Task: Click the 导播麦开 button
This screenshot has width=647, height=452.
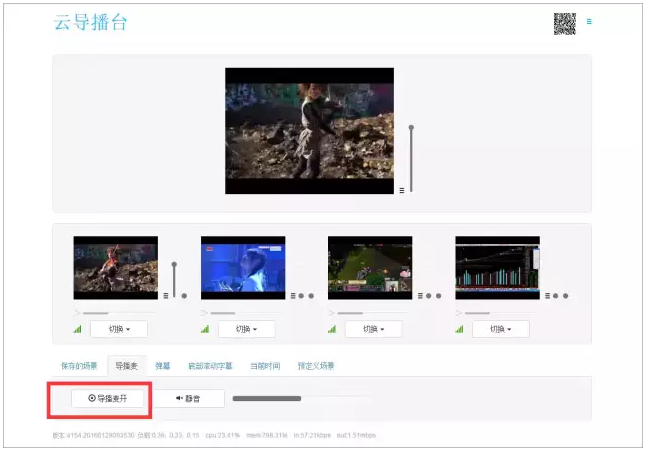Action: point(108,398)
